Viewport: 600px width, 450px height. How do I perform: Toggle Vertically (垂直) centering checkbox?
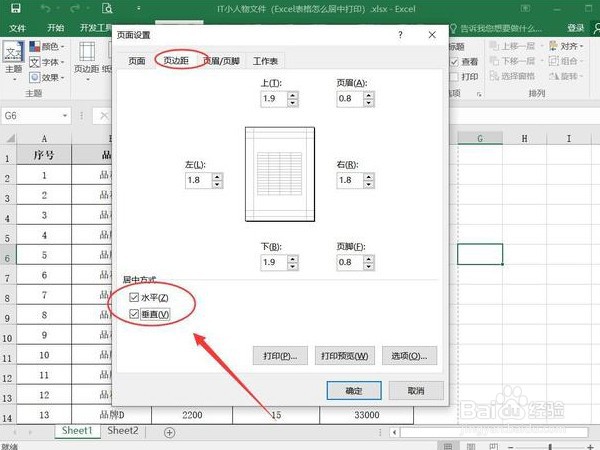[x=134, y=314]
